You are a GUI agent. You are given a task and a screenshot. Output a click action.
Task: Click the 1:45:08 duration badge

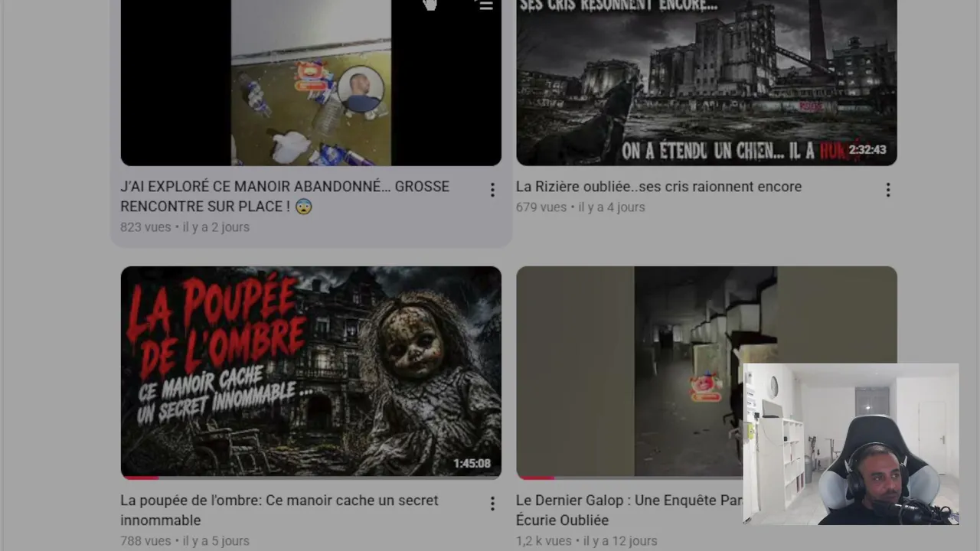click(472, 464)
